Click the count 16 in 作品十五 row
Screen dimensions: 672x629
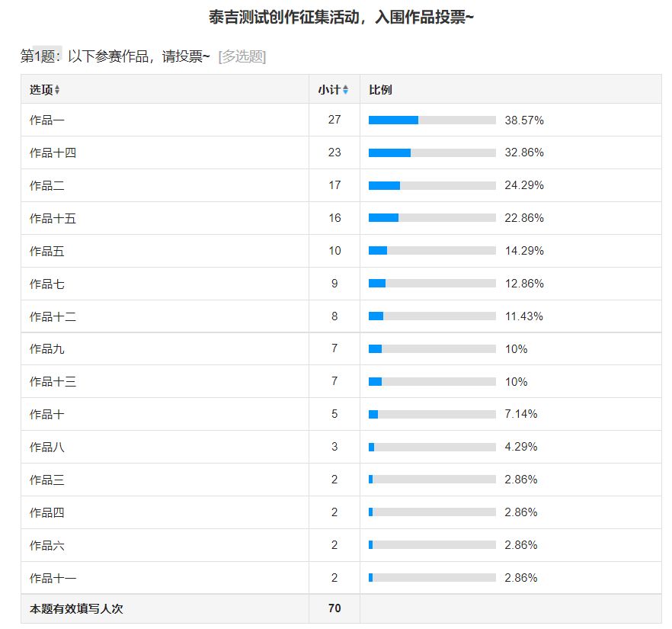pyautogui.click(x=334, y=219)
